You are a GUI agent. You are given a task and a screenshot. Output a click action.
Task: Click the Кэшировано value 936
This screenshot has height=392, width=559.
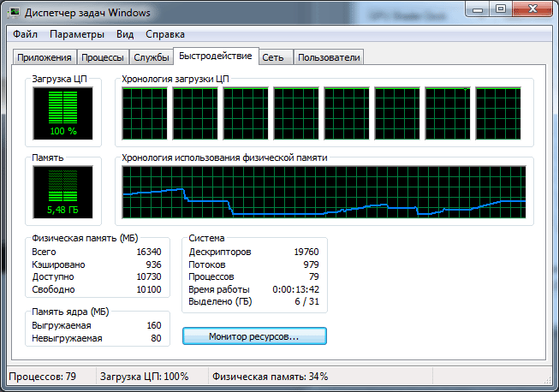(x=153, y=264)
